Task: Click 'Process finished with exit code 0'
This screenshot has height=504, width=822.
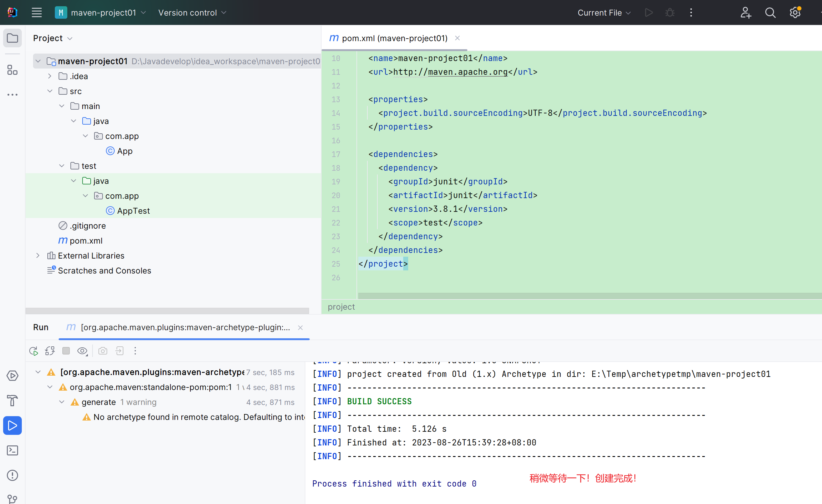Action: [x=394, y=483]
